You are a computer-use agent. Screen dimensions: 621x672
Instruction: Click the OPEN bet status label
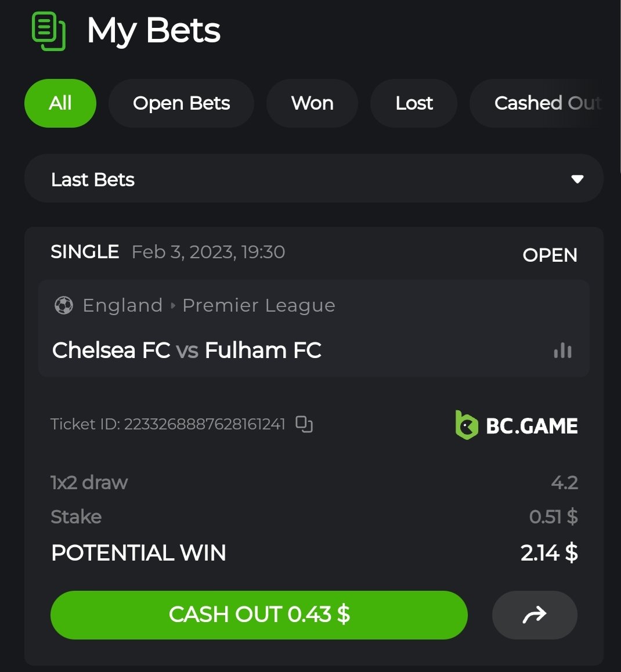tap(550, 255)
